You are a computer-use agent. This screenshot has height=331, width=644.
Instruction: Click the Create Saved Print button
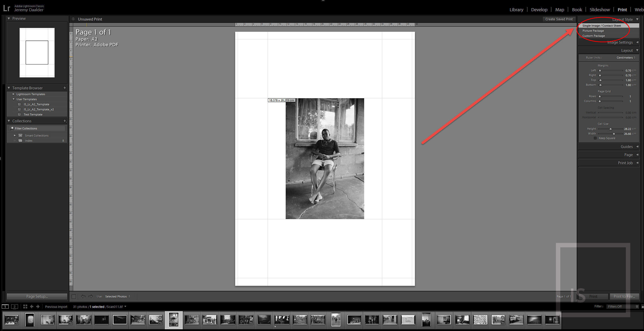pos(559,19)
